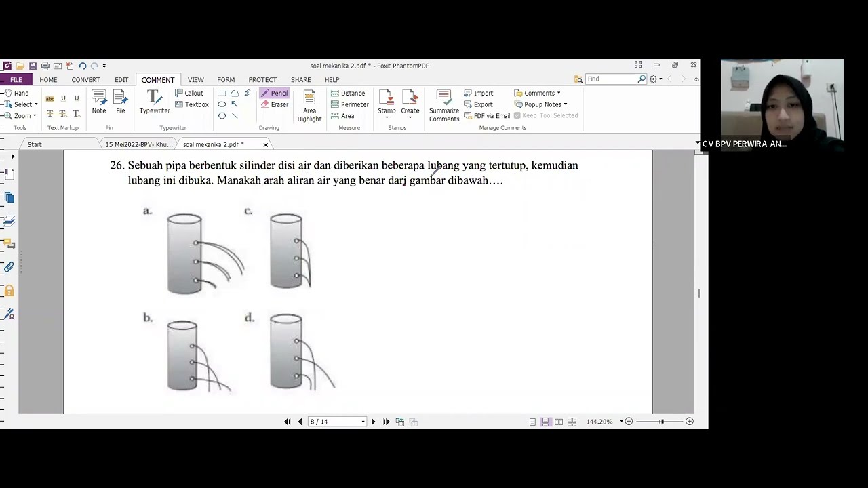Select the Hand tool

pyautogui.click(x=16, y=93)
